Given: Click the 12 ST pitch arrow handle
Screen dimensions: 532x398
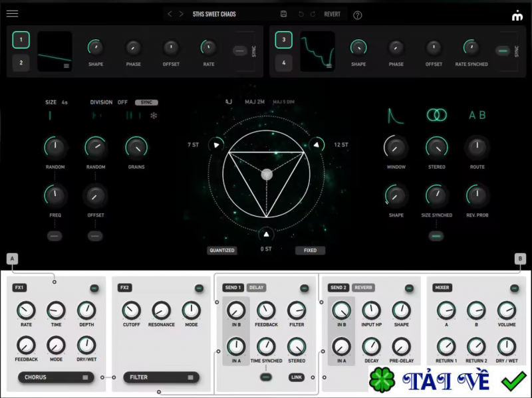Looking at the screenshot, I should (x=317, y=145).
